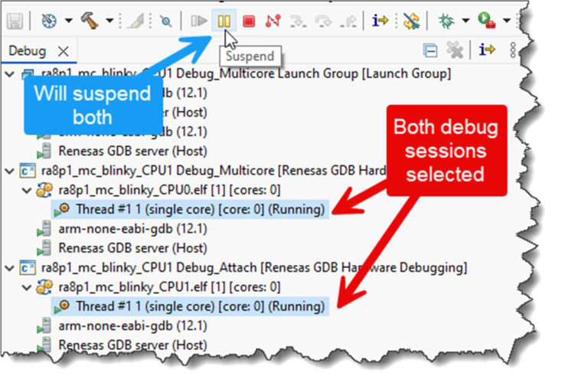The image size is (565, 392).
Task: Collapse the ra8p1_mc_blinky_CPU0.elf node
Action: 27,190
